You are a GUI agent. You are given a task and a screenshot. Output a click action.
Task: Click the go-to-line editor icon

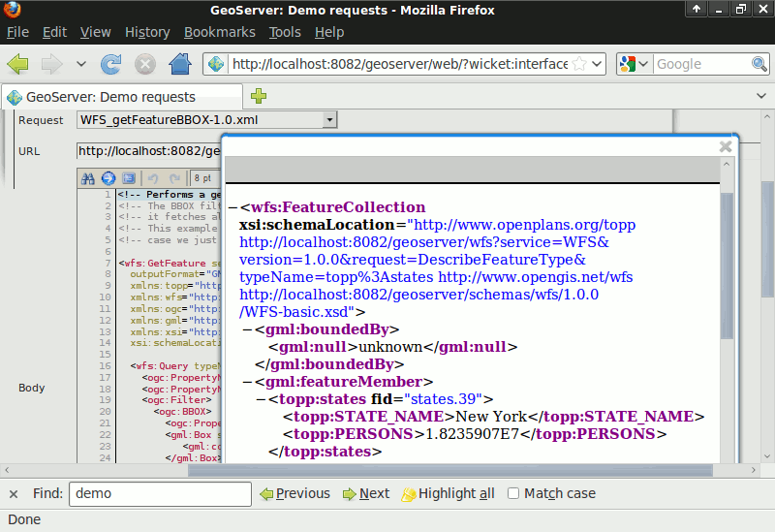pyautogui.click(x=108, y=178)
